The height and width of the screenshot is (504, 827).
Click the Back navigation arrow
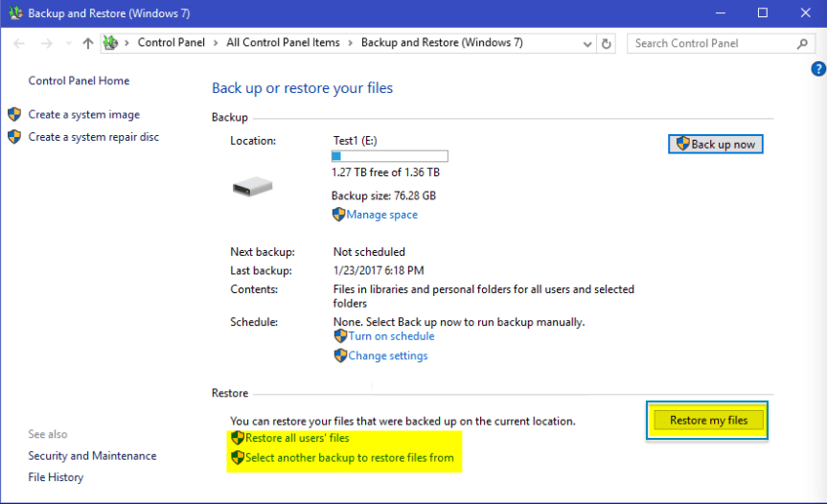coord(19,43)
